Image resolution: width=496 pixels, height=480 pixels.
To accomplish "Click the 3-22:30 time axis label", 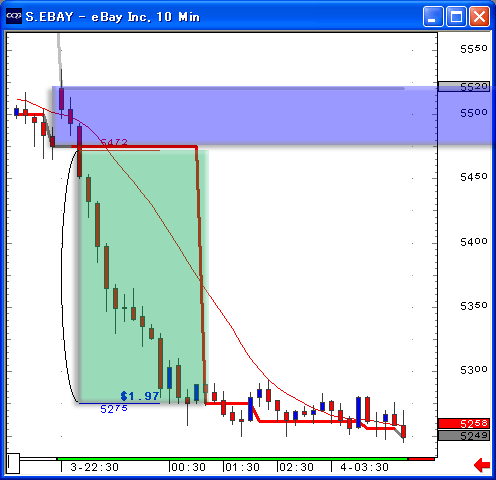I will pos(94,467).
